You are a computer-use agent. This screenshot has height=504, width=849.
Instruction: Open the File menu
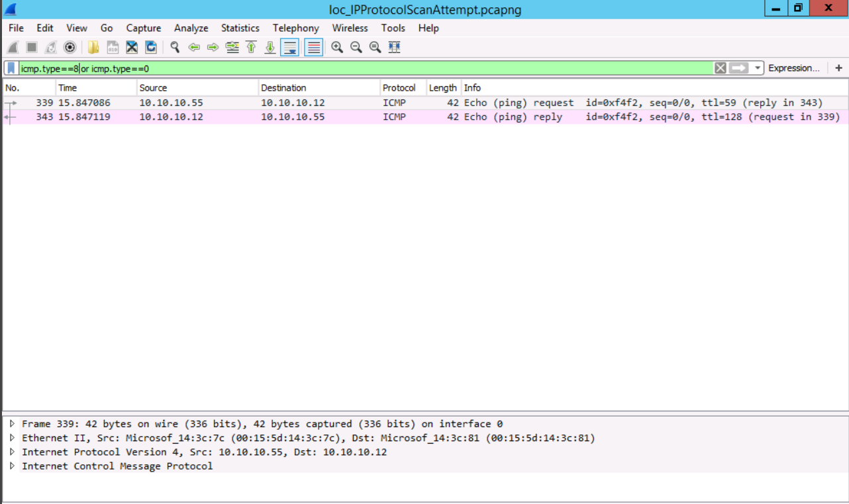pos(16,28)
